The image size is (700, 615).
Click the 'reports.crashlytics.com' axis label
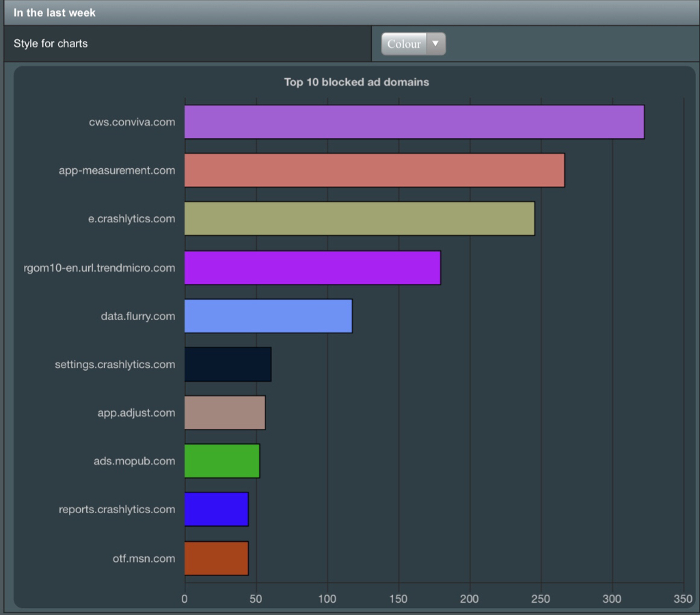pos(117,510)
